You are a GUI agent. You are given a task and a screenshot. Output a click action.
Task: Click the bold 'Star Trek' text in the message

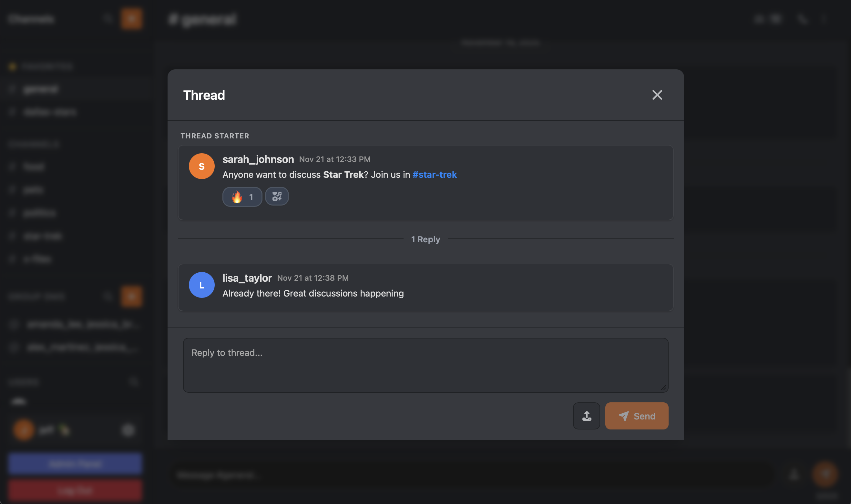(x=343, y=175)
